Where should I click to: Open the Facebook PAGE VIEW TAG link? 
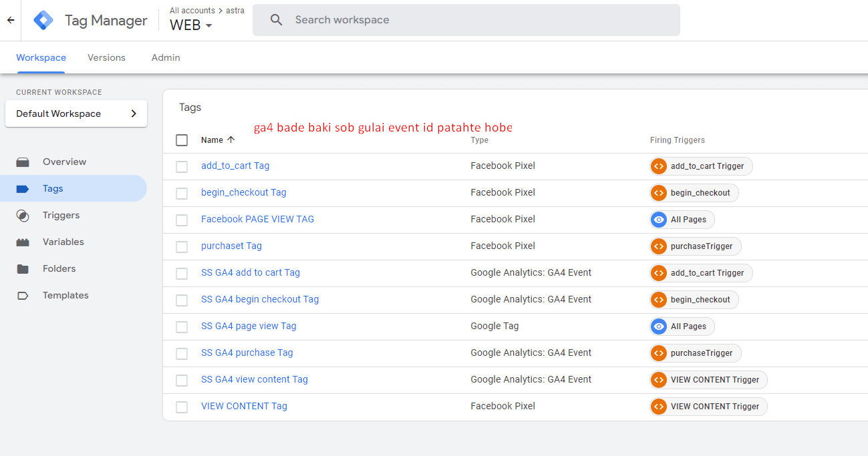(257, 219)
